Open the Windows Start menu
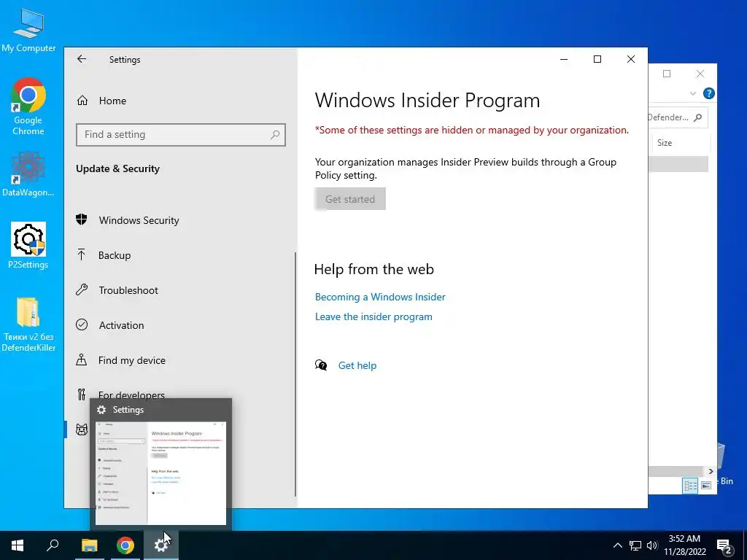Screen dimensions: 747x560 pyautogui.click(x=18, y=545)
